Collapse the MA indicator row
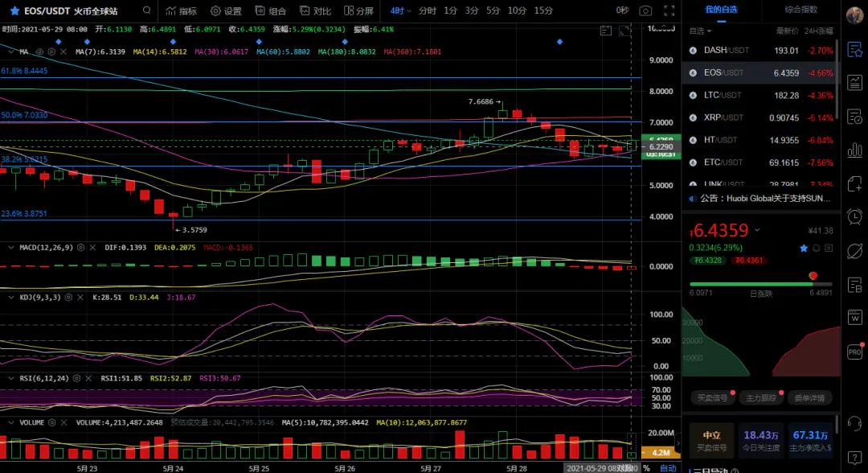Screen dimensions: 868x473 coord(10,51)
